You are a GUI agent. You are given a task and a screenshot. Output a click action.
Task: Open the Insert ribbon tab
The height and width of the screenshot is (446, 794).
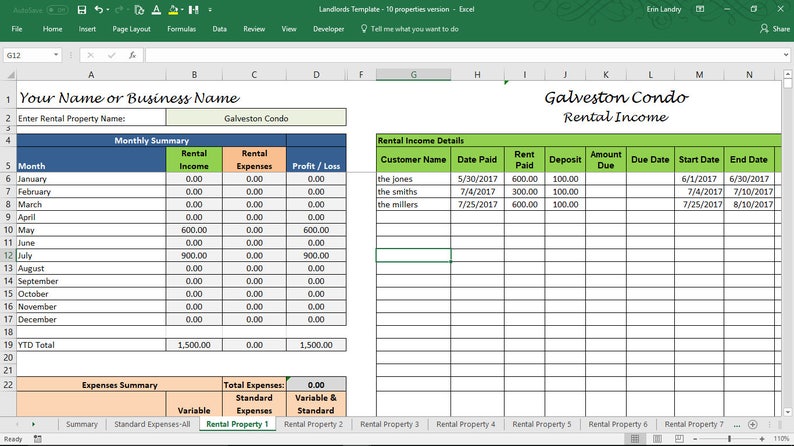coord(87,29)
